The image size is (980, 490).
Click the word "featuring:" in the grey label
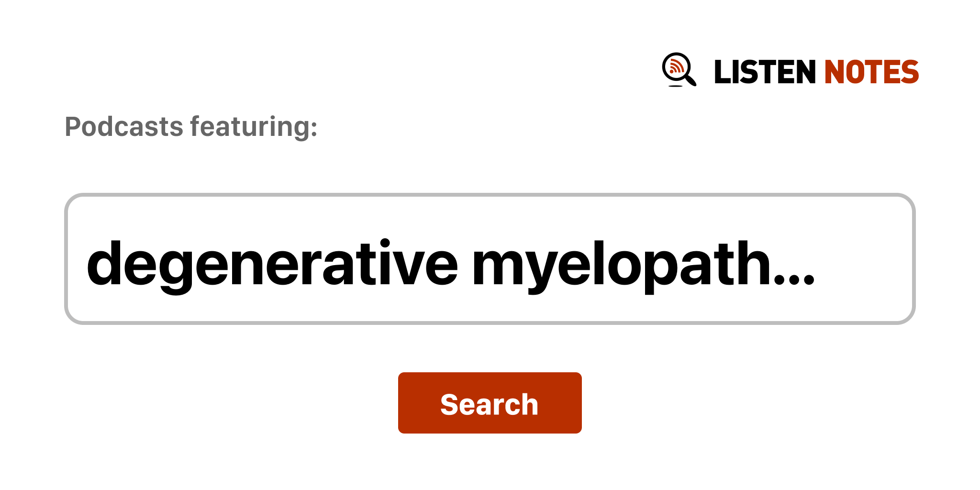pos(254,127)
